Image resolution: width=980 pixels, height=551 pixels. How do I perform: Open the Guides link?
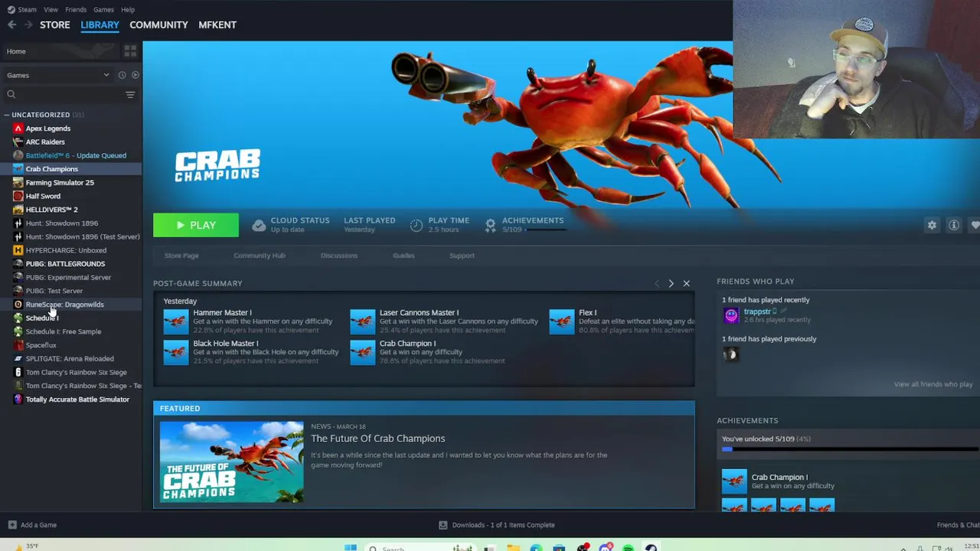403,256
